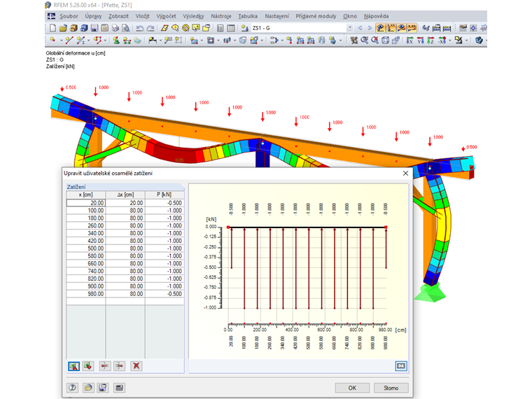The width and height of the screenshot is (532, 399).
Task: Expand the -X view dropdown arrow
Action: (450, 41)
